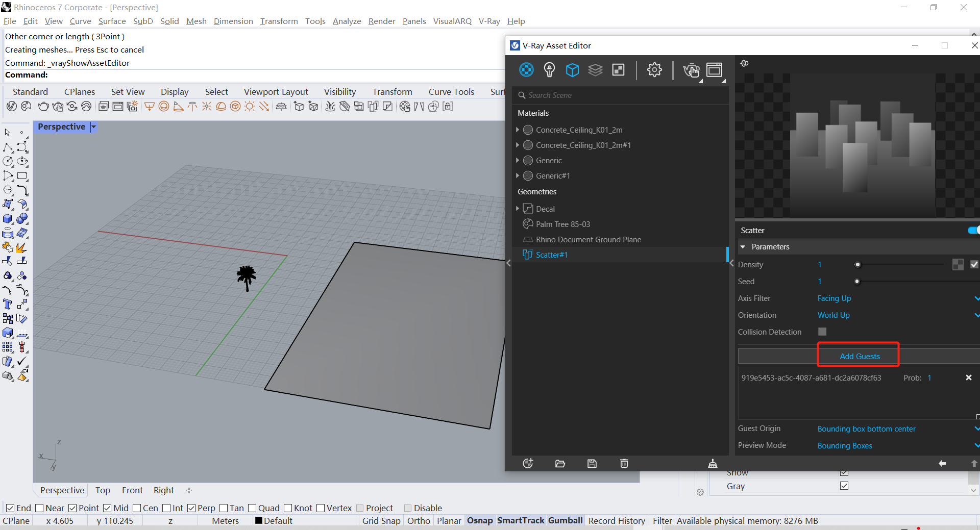Screen dimensions: 980x530
Task: Open the Textures category icon
Action: coord(618,70)
